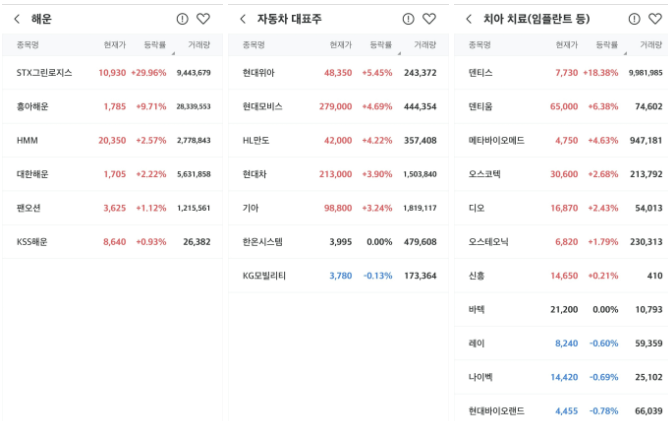This screenshot has width=668, height=421.
Task: Sort 해운 list by 현재가 header
Action: point(115,45)
